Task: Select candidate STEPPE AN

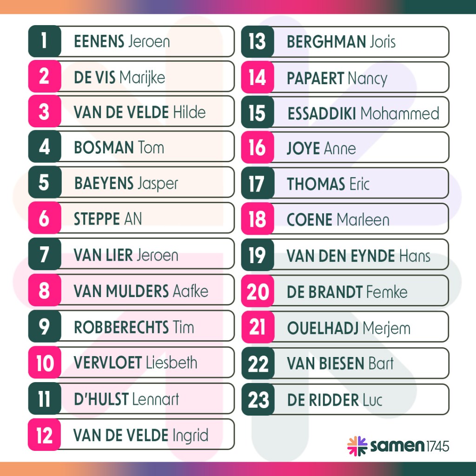Action: [x=108, y=219]
